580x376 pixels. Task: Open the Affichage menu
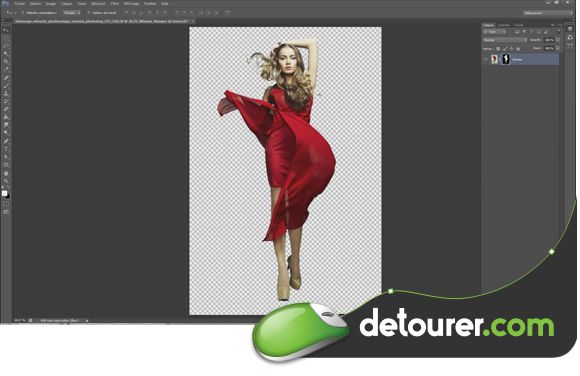pyautogui.click(x=131, y=4)
